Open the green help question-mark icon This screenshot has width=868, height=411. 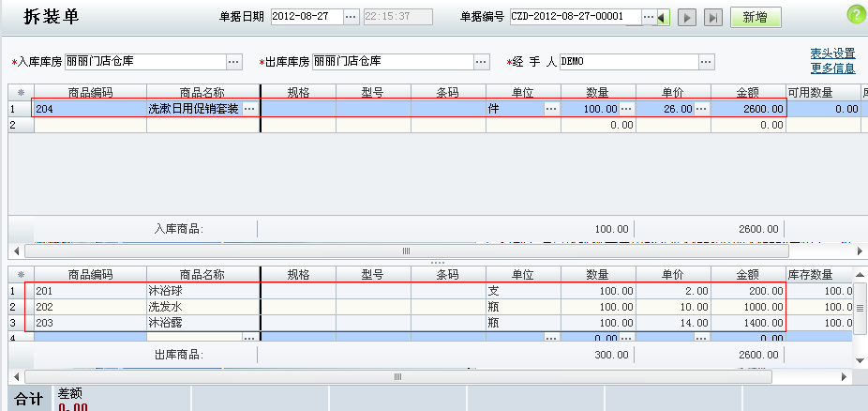(856, 14)
